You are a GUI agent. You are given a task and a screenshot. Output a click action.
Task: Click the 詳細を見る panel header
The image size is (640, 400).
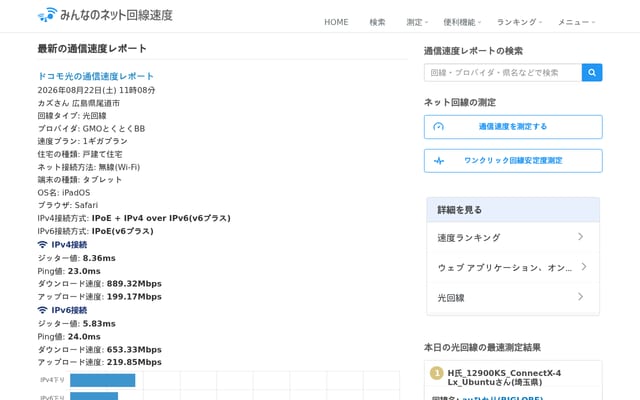(x=513, y=210)
